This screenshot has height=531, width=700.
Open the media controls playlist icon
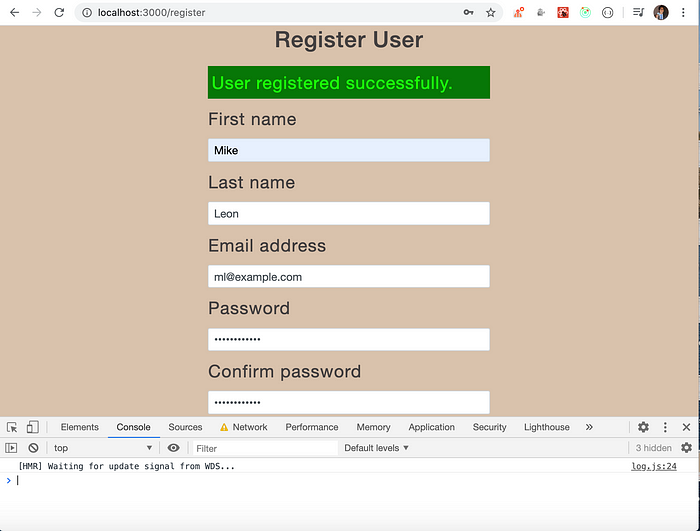(638, 13)
